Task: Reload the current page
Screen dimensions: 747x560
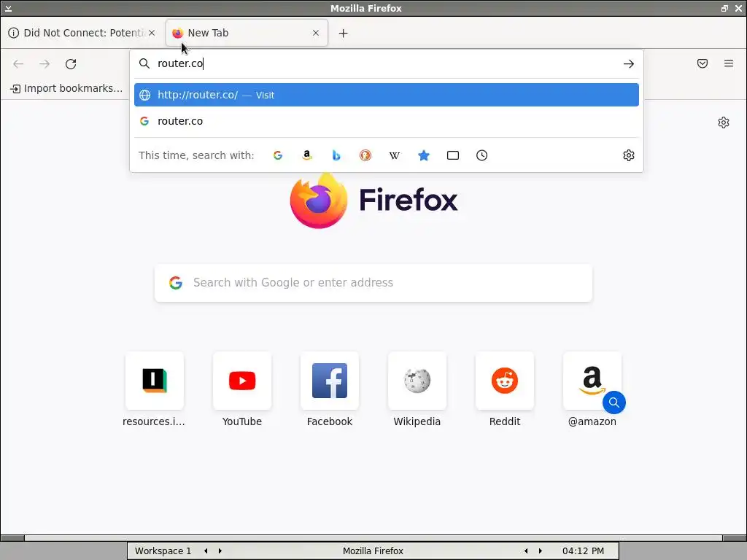Action: pos(71,64)
